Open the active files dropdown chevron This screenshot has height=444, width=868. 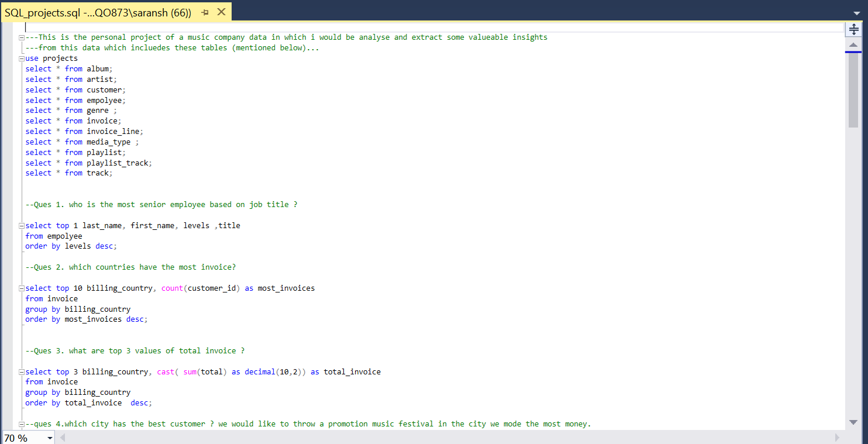[858, 12]
